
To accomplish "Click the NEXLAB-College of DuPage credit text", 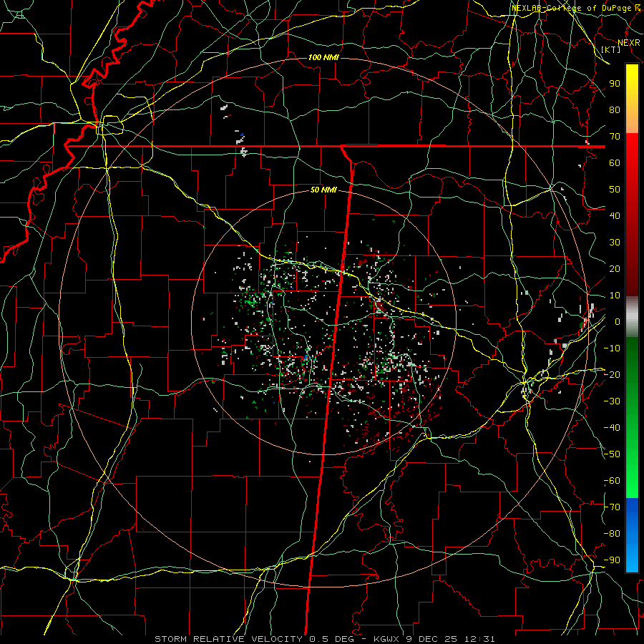I will point(572,8).
